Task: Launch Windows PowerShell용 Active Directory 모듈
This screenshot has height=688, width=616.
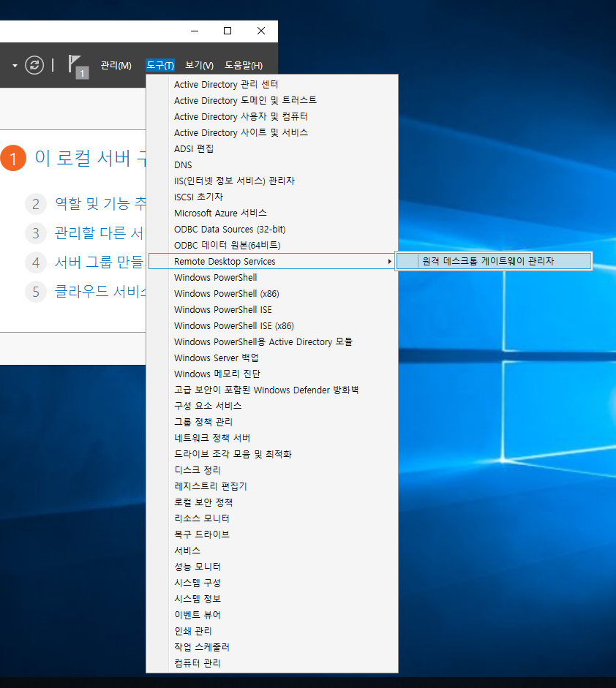Action: 273,341
